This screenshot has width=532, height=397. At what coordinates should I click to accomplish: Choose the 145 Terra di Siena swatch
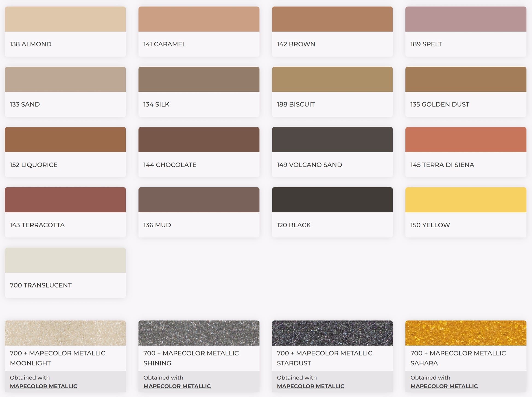click(466, 140)
